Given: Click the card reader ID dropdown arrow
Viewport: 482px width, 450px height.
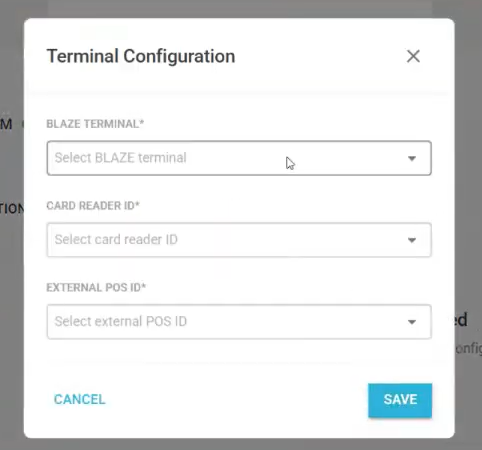Looking at the screenshot, I should (412, 240).
